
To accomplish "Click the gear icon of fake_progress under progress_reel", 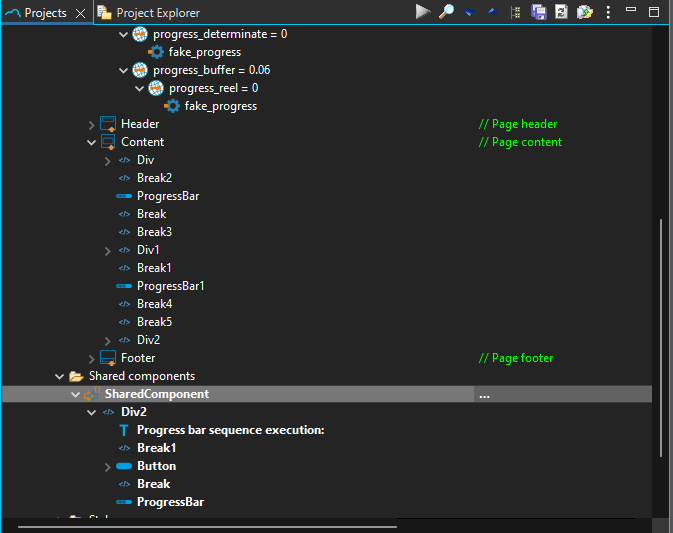I will tap(172, 106).
